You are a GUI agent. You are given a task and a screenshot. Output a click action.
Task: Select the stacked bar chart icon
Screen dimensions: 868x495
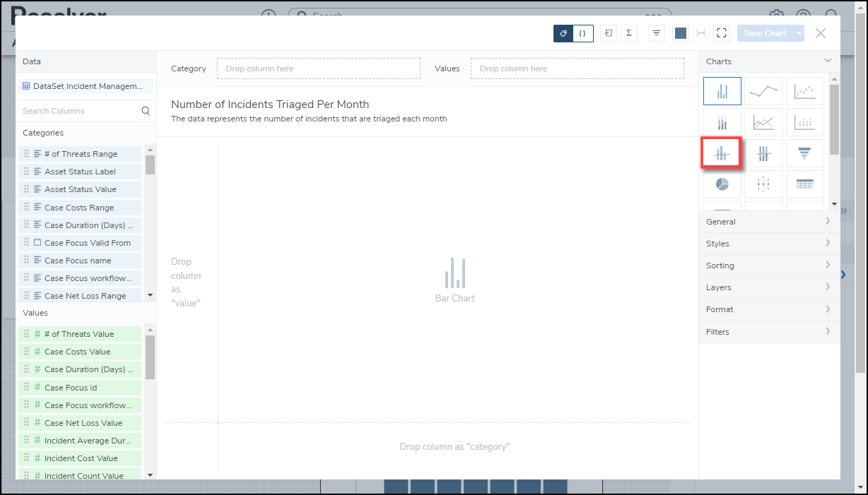click(x=722, y=122)
